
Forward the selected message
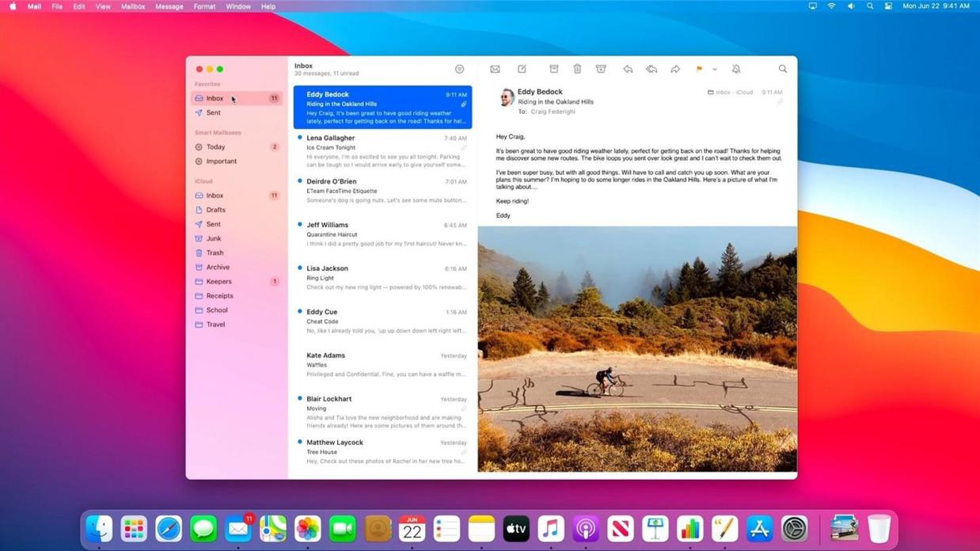coord(674,69)
